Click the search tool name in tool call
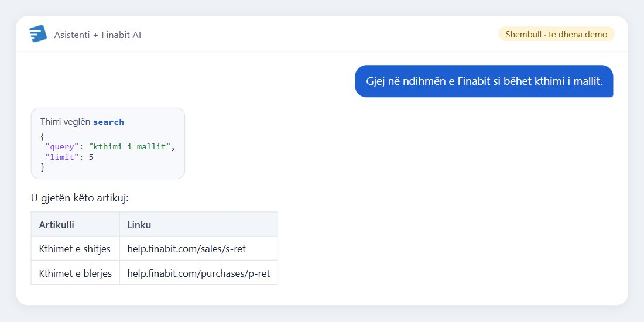 click(108, 122)
